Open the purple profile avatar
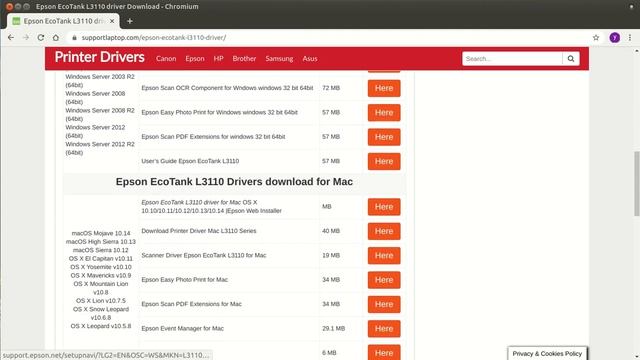The width and height of the screenshot is (640, 360). pos(615,38)
